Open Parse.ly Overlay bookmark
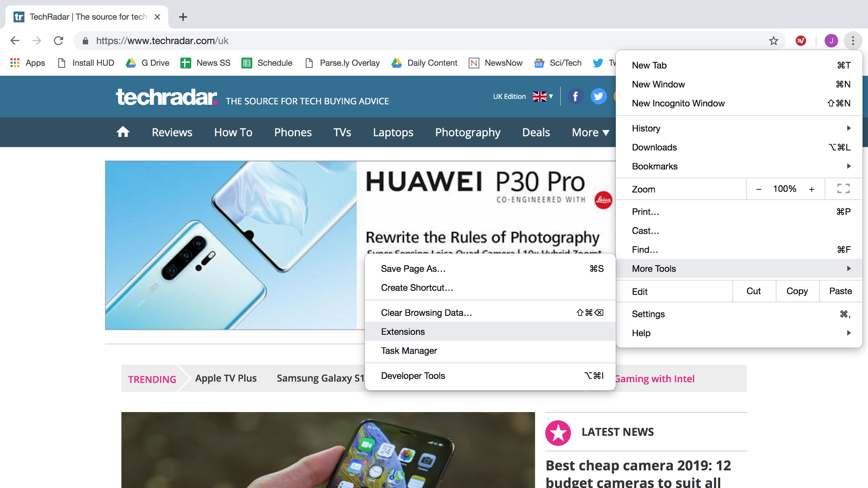 pyautogui.click(x=342, y=63)
